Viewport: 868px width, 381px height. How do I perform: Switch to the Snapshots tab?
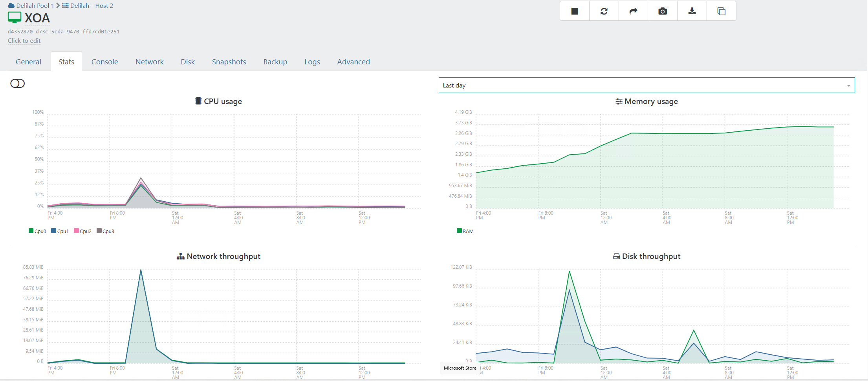(x=229, y=62)
